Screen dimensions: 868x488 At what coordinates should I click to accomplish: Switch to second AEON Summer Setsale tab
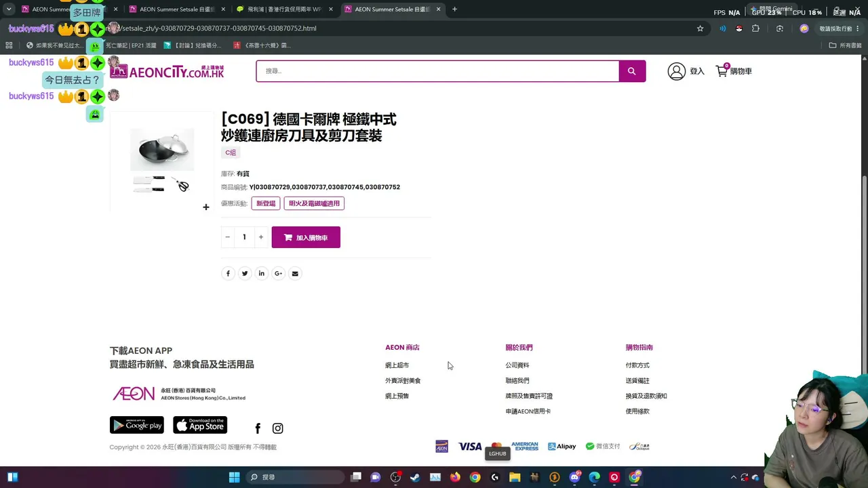[x=176, y=9]
